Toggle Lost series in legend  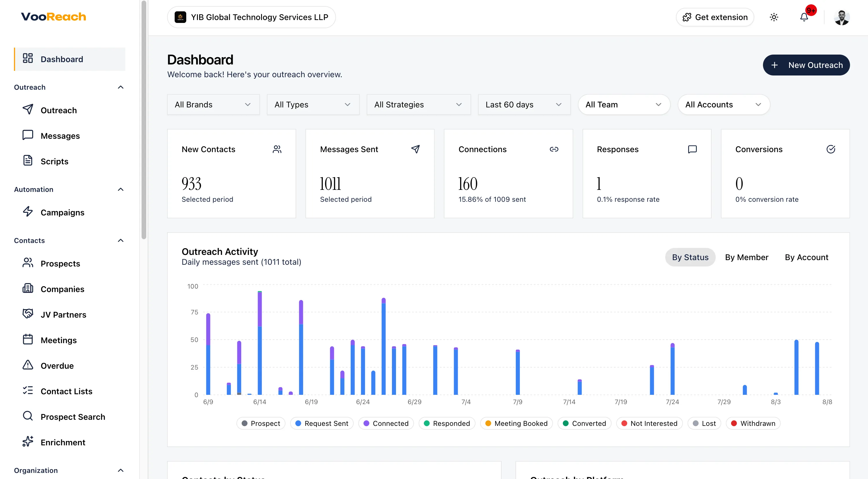(x=704, y=423)
